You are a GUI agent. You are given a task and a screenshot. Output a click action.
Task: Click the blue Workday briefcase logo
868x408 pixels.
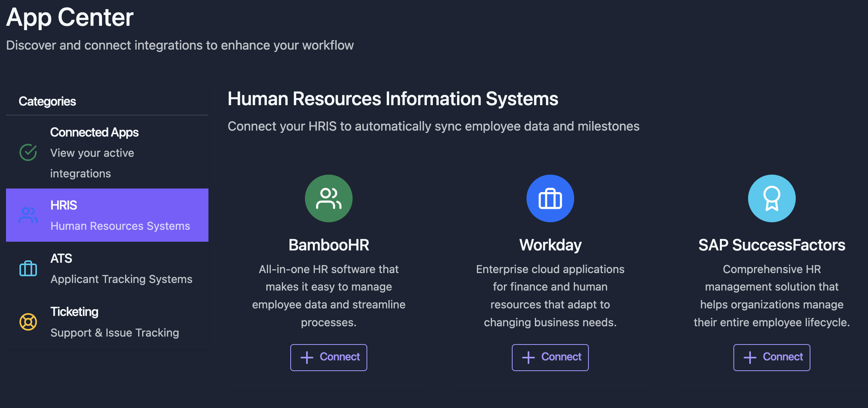point(550,198)
